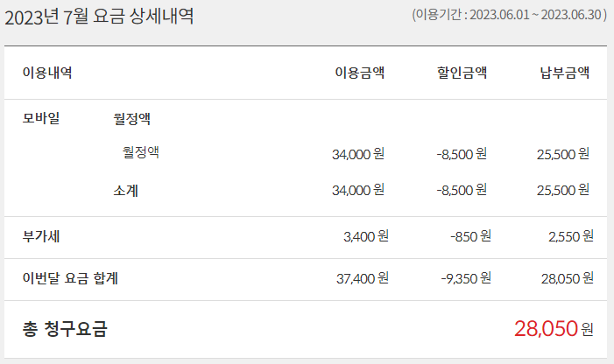
Task: Click the 소계 row label
Action: (x=125, y=189)
